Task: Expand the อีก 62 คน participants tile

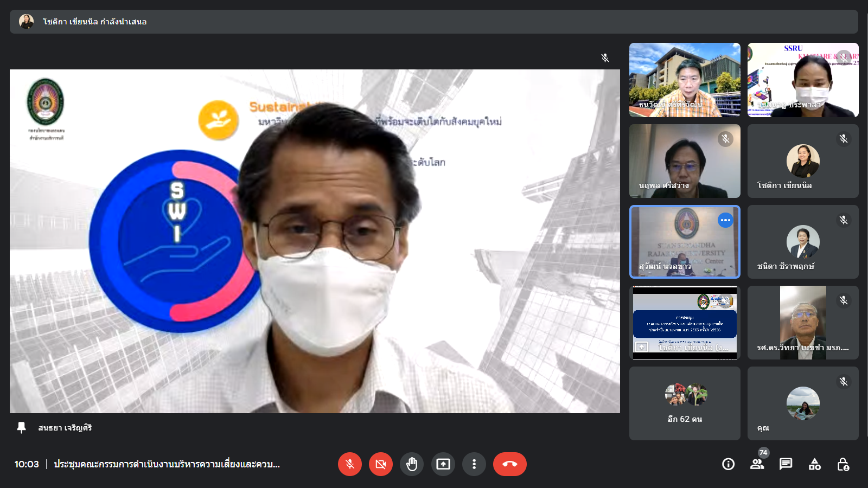Action: coord(685,403)
